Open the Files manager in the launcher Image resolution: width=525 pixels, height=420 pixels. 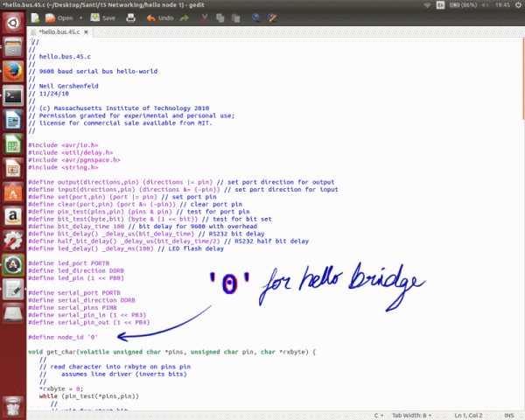tap(13, 47)
